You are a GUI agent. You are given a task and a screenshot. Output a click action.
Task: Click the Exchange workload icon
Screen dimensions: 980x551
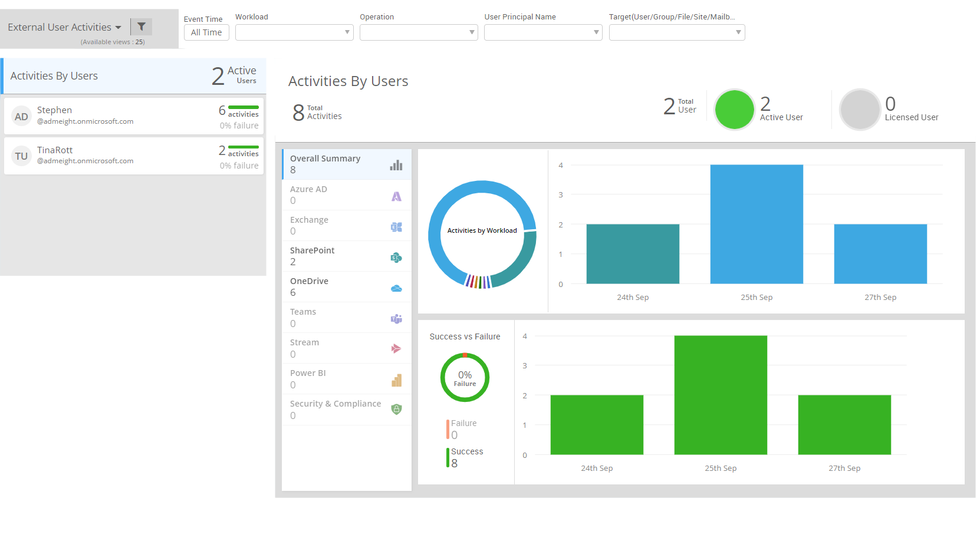pos(396,227)
